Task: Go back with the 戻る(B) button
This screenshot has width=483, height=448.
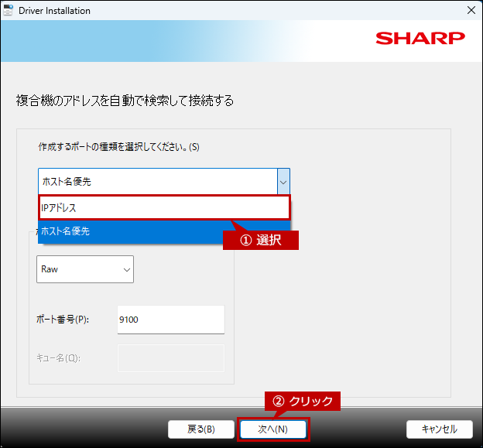Action: pyautogui.click(x=201, y=429)
